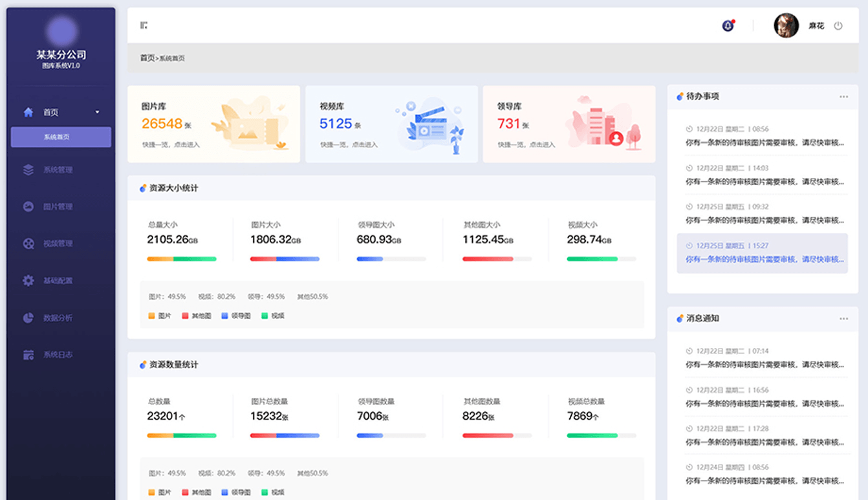Click the power logout icon
Image resolution: width=868 pixels, height=500 pixels.
pyautogui.click(x=838, y=26)
